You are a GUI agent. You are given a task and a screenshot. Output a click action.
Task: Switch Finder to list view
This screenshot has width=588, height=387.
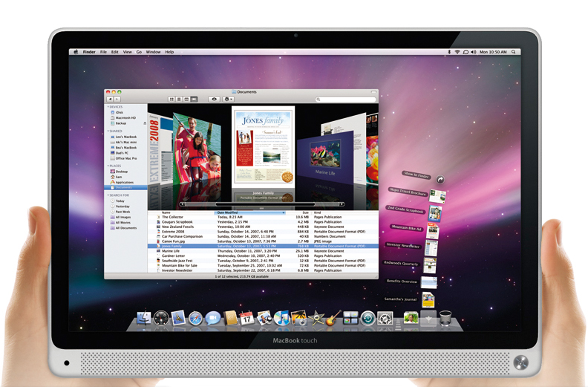pyautogui.click(x=180, y=99)
